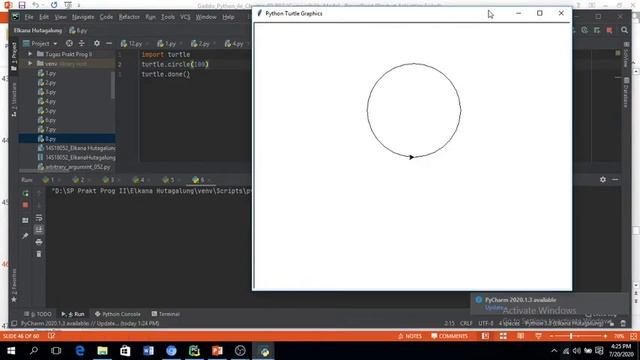
Task: Click PowerPoint zoom in plus button
Action: [x=605, y=336]
